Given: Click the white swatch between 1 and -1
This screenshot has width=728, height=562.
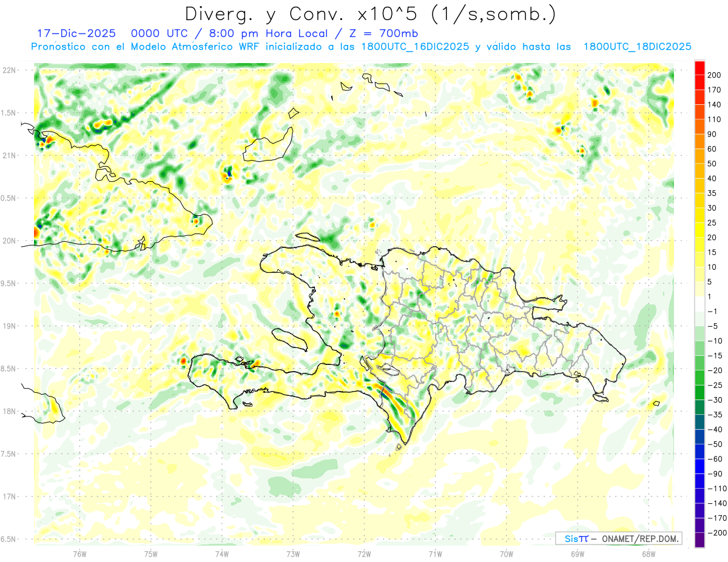Looking at the screenshot, I should click(700, 304).
